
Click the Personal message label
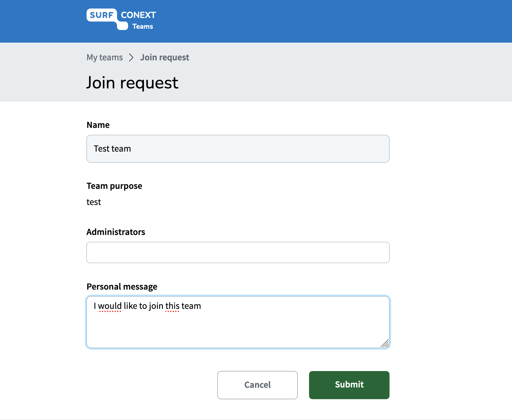point(122,287)
